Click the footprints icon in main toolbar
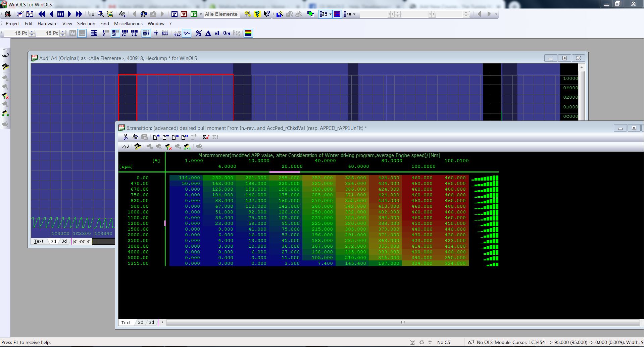This screenshot has height=347, width=644. pos(122,14)
